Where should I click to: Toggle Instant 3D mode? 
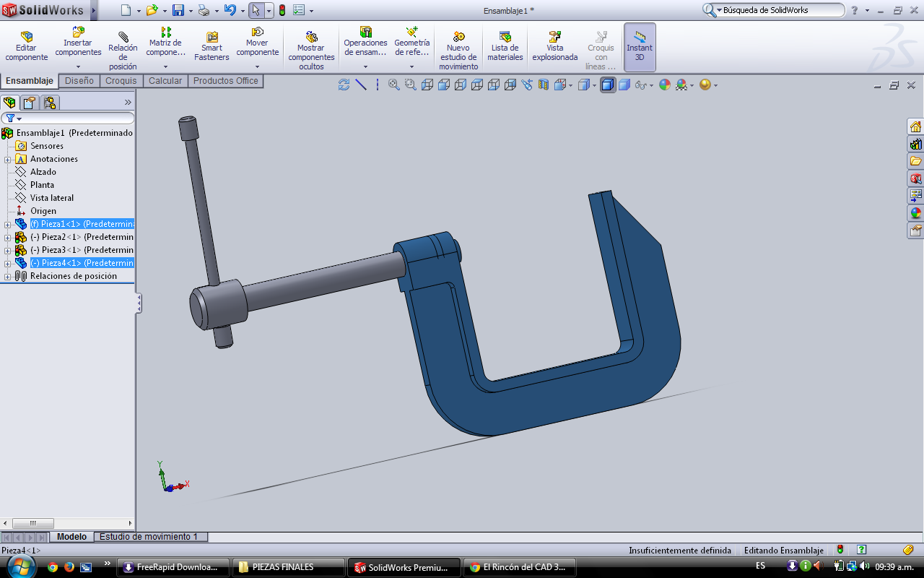tap(640, 46)
